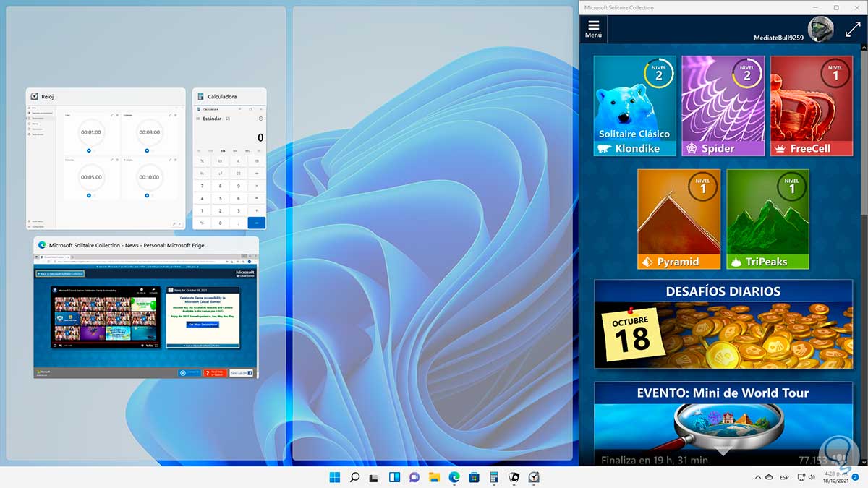Open the Chat (Teams) taskbar icon
Screen dimensions: 868x488
[x=414, y=477]
